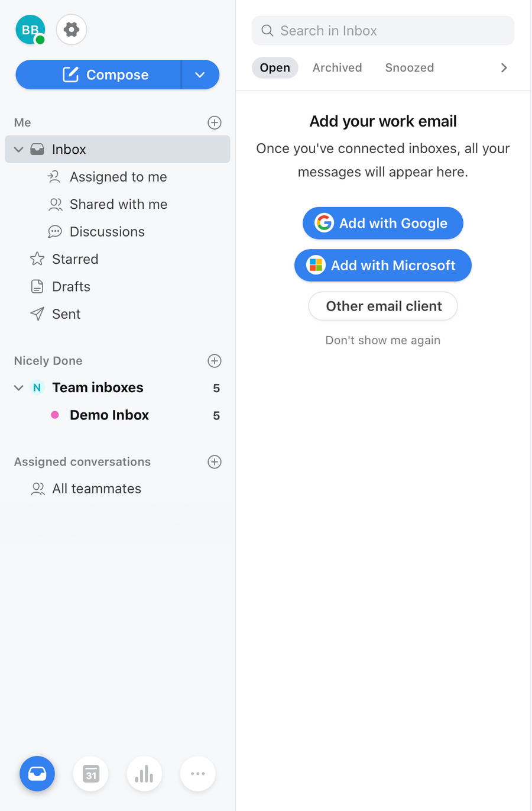Collapse the Inbox section
532x811 pixels.
(18, 149)
